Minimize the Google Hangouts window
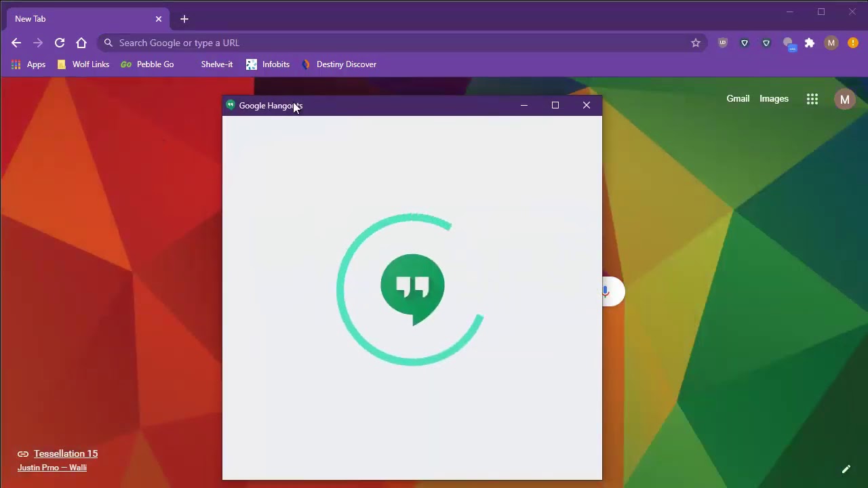Image resolution: width=868 pixels, height=488 pixels. (x=524, y=105)
